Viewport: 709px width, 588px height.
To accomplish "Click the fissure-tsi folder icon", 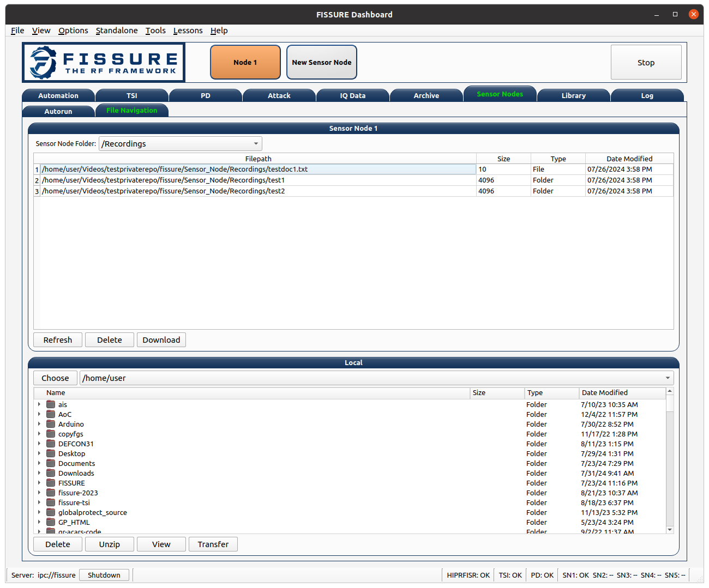I will (51, 502).
